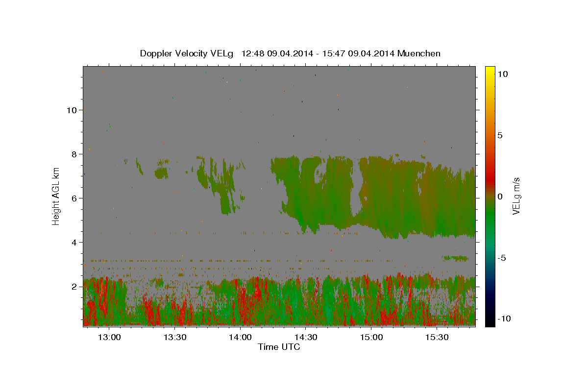Click the height axis label '4'
588x392 pixels.
pyautogui.click(x=74, y=243)
